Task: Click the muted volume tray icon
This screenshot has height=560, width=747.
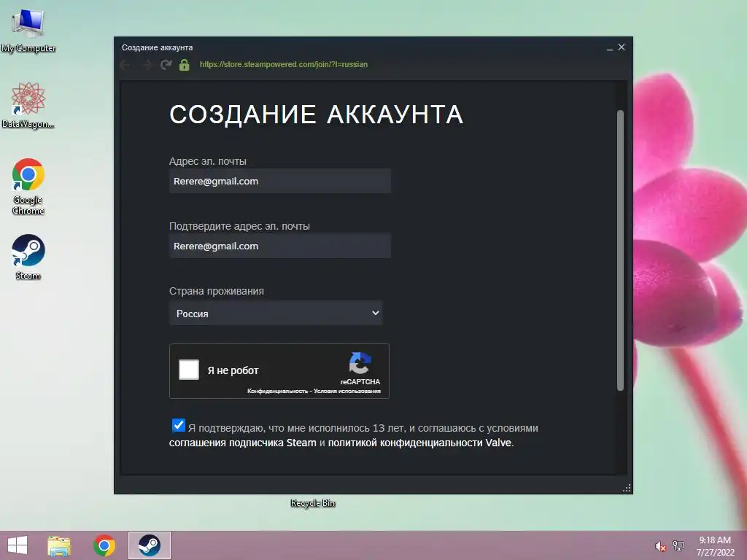Action: (660, 547)
